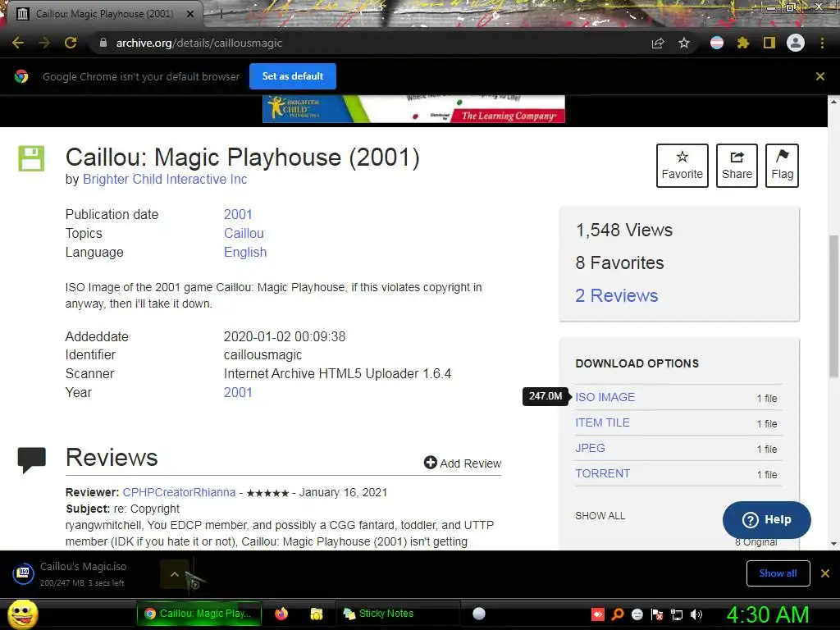Click the address bar URL field
Image resolution: width=840 pixels, height=630 pixels.
[x=375, y=43]
